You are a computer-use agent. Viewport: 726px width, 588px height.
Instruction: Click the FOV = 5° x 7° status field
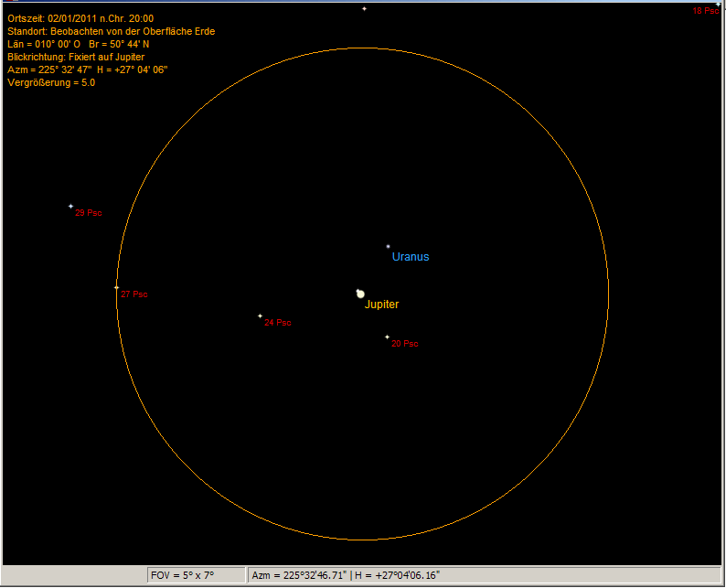197,575
